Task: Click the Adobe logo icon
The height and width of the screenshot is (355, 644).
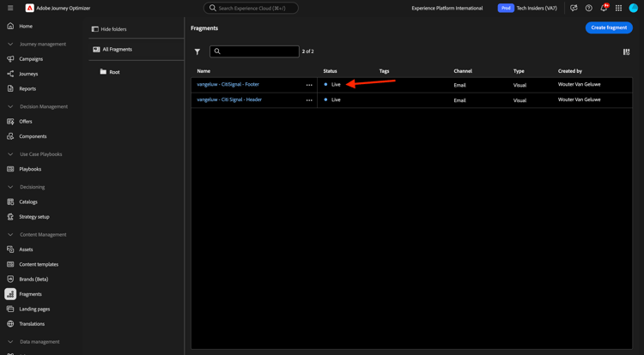Action: 29,8
